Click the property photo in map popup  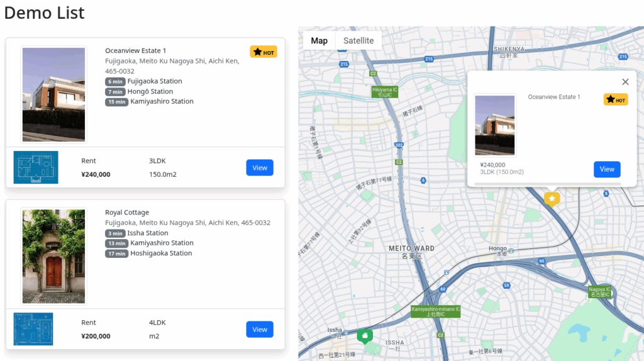[x=495, y=125]
